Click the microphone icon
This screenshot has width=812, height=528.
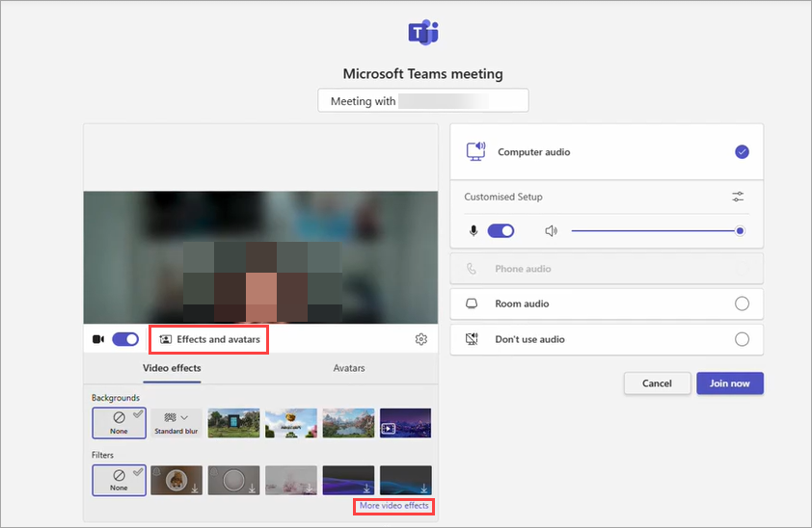pyautogui.click(x=474, y=230)
